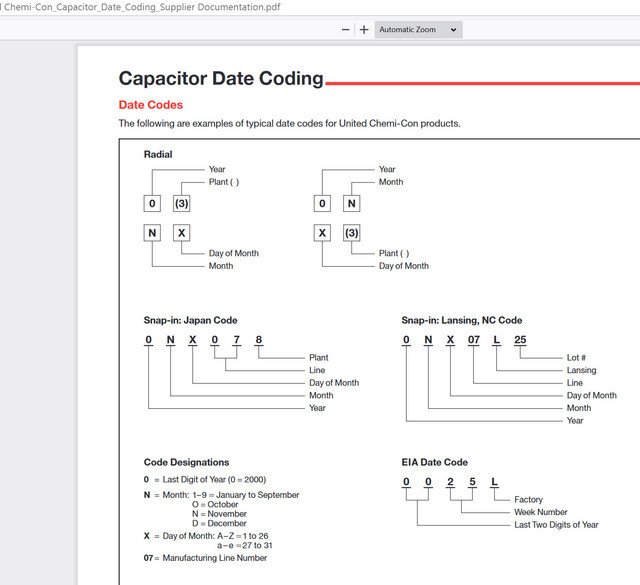Image resolution: width=640 pixels, height=585 pixels.
Task: Click the 'Code Designations' heading
Action: coord(186,462)
